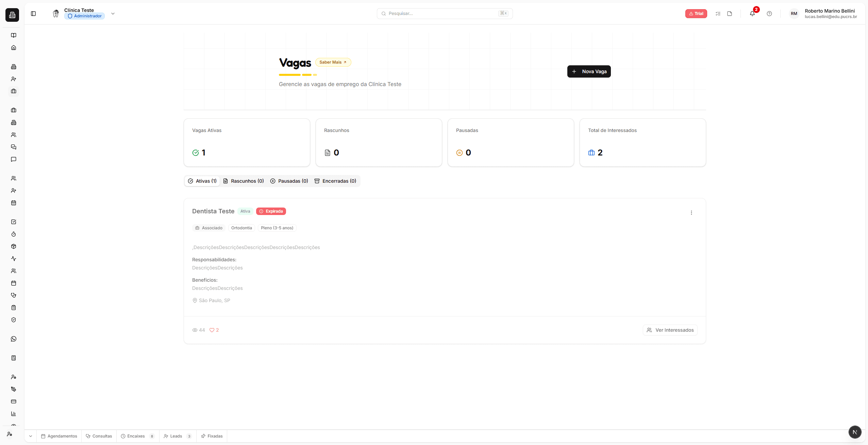Screen dimensions: 868x445
Task: Open the kebab menu on Dentista Teste card
Action: pyautogui.click(x=691, y=212)
